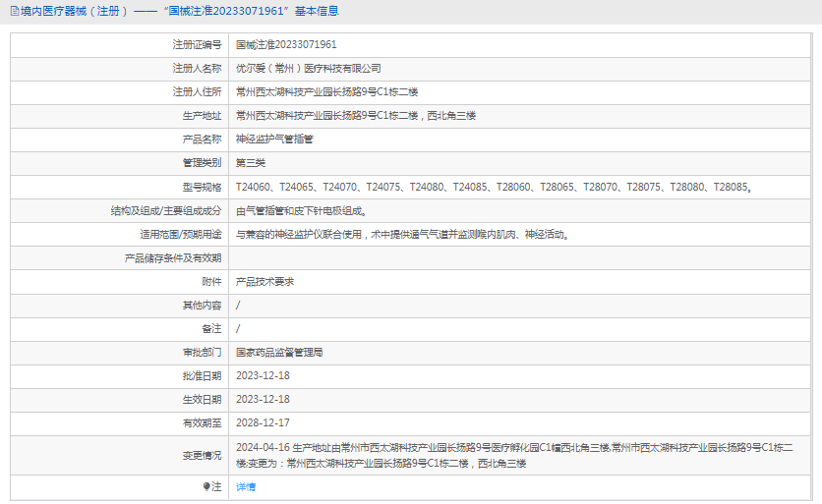This screenshot has height=504, width=822.
Task: Click the 注册人名称 label
Action: [x=197, y=68]
